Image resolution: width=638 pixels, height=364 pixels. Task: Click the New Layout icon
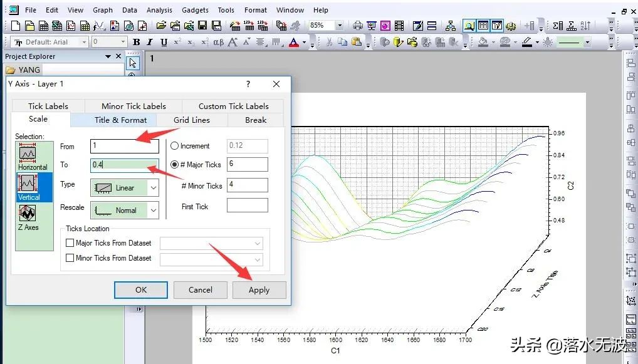(115, 26)
